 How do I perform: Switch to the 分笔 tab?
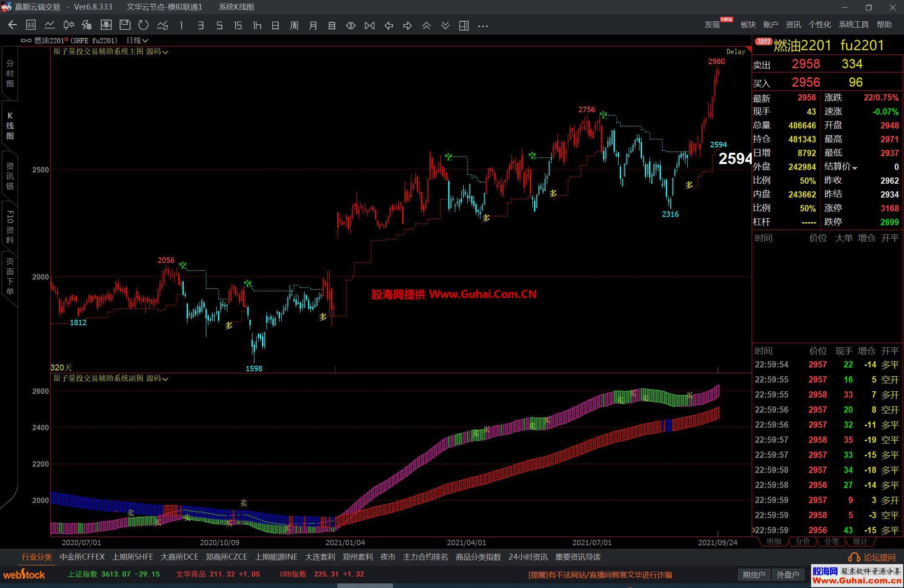[831, 542]
